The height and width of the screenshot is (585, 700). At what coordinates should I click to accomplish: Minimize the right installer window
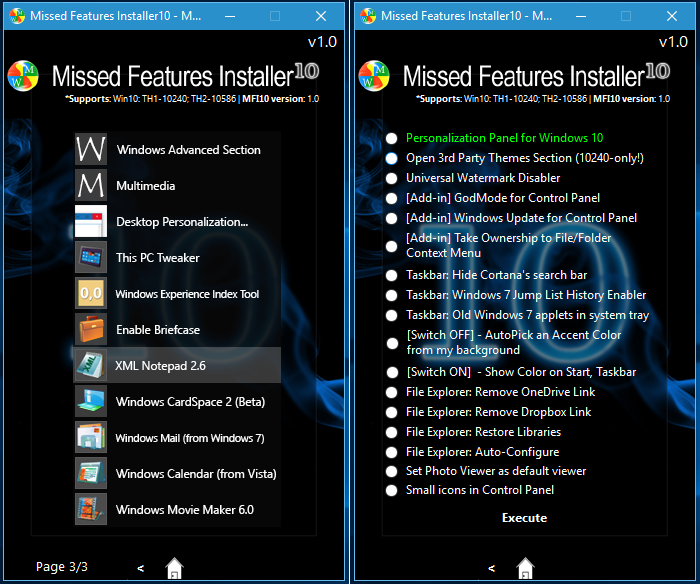(x=581, y=17)
